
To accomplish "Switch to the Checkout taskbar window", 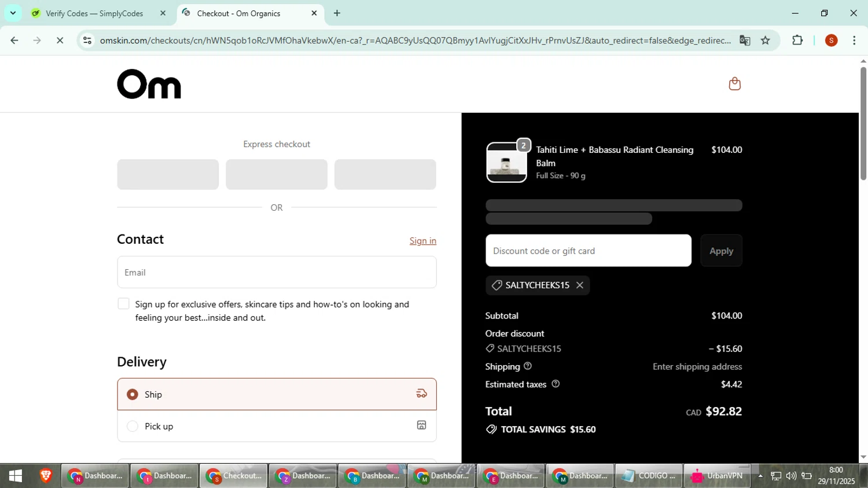I will tap(234, 476).
